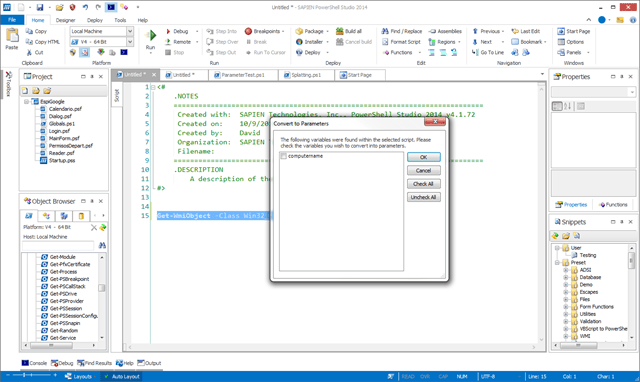Click the Regions icon
Image resolution: width=640 pixels, height=382 pixels.
432,42
